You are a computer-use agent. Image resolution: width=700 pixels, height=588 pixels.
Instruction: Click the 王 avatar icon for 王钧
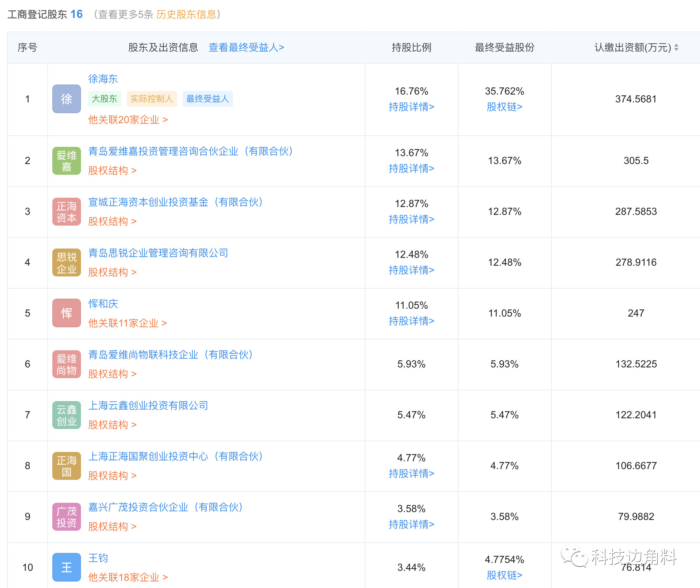67,568
